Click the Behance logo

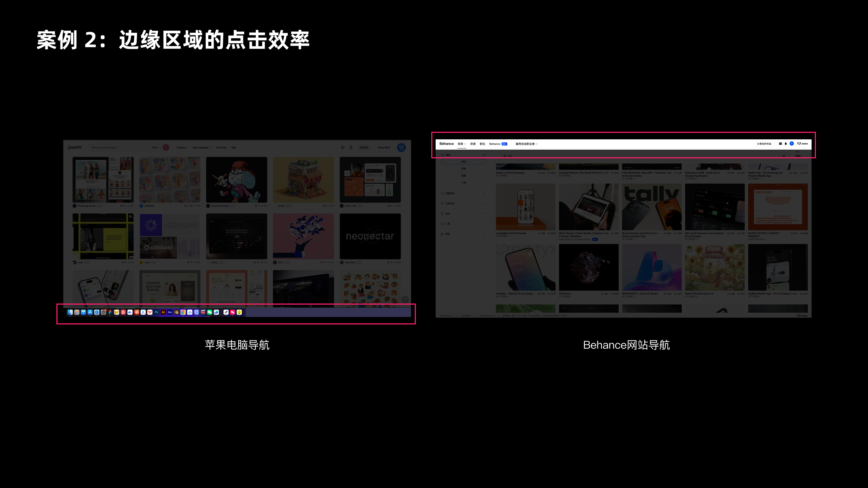click(446, 144)
